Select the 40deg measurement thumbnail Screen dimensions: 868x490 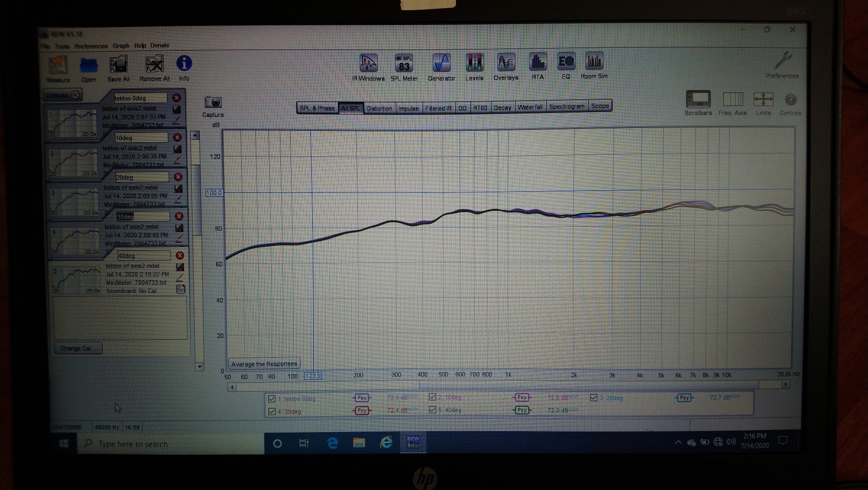coord(76,280)
